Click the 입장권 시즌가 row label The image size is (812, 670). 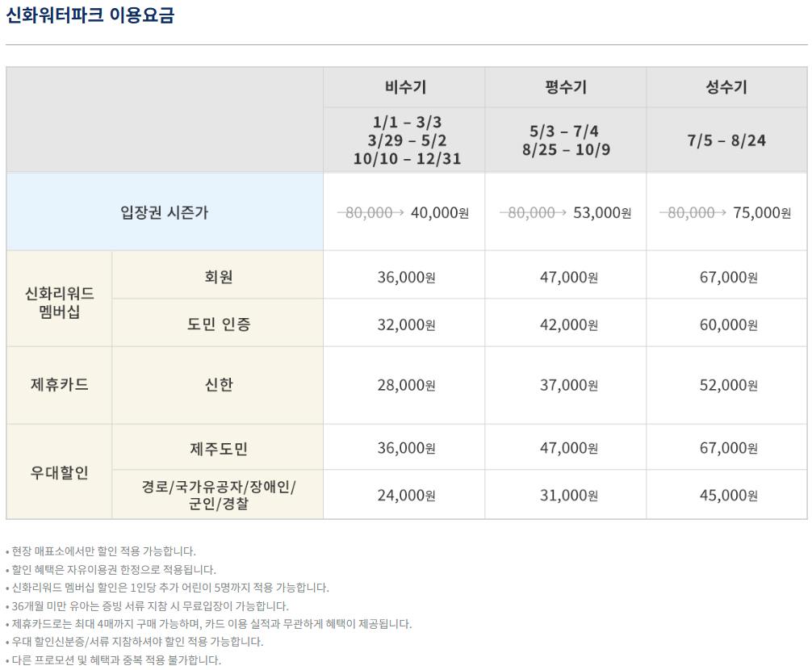click(164, 212)
